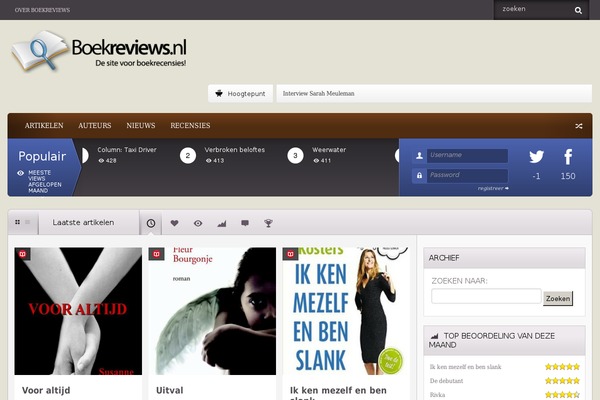The height and width of the screenshot is (400, 600).
Task: Click number 3 badge for Weerwater
Action: 295,155
